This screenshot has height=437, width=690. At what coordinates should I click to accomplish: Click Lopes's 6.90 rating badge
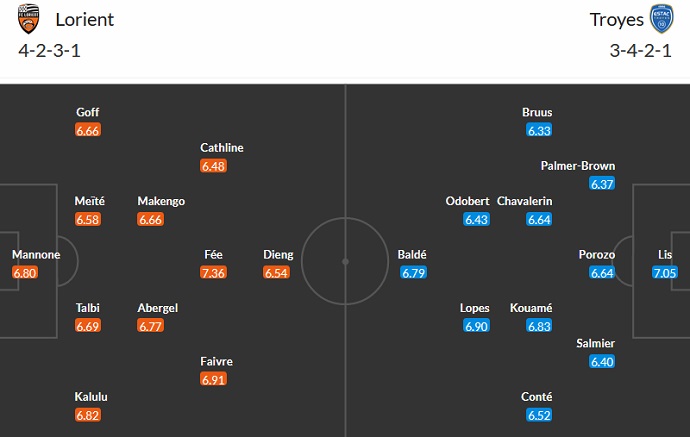476,326
